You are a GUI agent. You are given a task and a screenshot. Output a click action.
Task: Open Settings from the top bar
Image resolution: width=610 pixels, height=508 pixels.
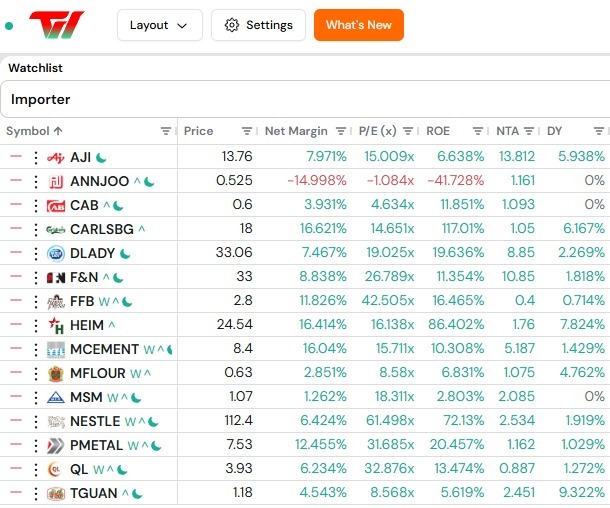pyautogui.click(x=258, y=25)
